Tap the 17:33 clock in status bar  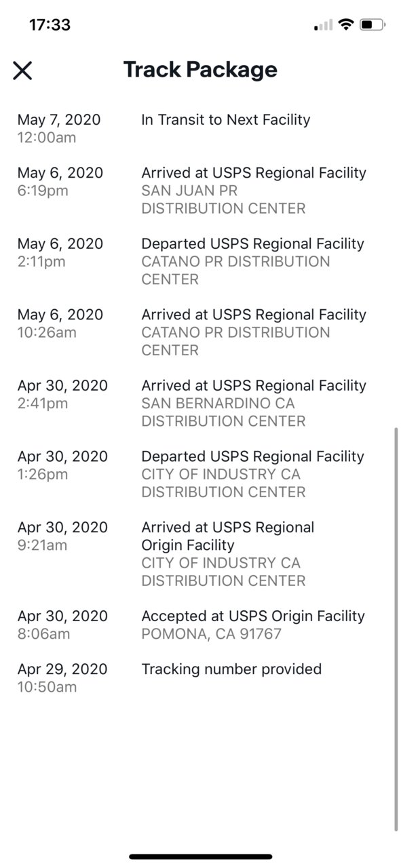[x=50, y=25]
